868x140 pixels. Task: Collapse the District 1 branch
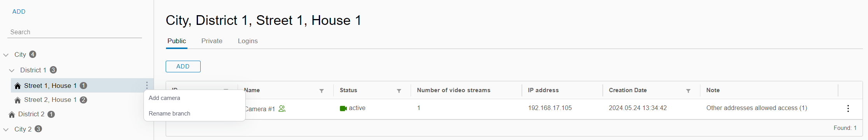point(12,70)
